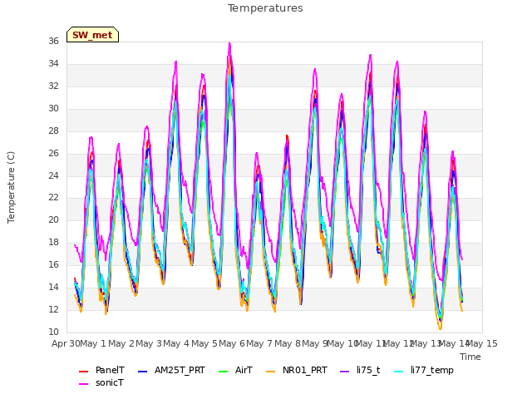Click the purple li75_t legend swatch
The width and height of the screenshot is (532, 399).
(x=345, y=372)
